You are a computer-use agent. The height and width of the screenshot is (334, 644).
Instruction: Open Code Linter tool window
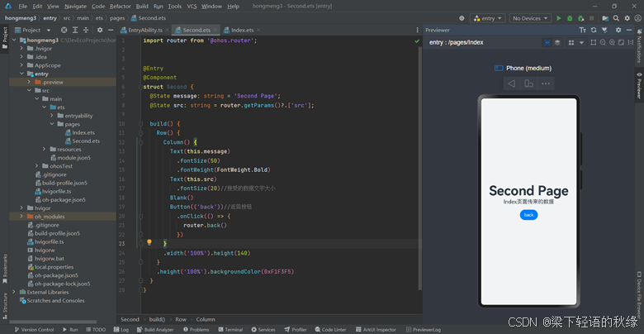330,330
